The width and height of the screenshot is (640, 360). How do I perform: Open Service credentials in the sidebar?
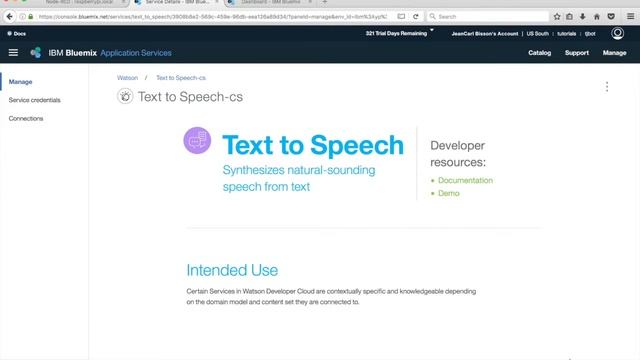[x=35, y=100]
